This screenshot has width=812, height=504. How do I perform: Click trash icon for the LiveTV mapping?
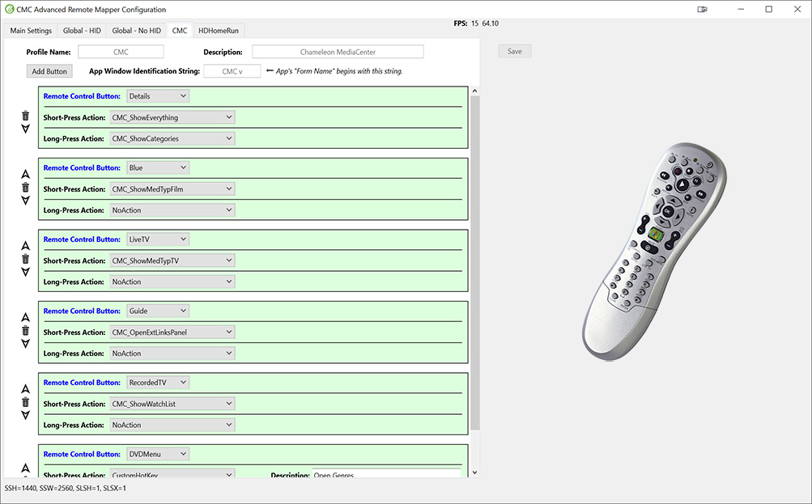click(x=25, y=259)
